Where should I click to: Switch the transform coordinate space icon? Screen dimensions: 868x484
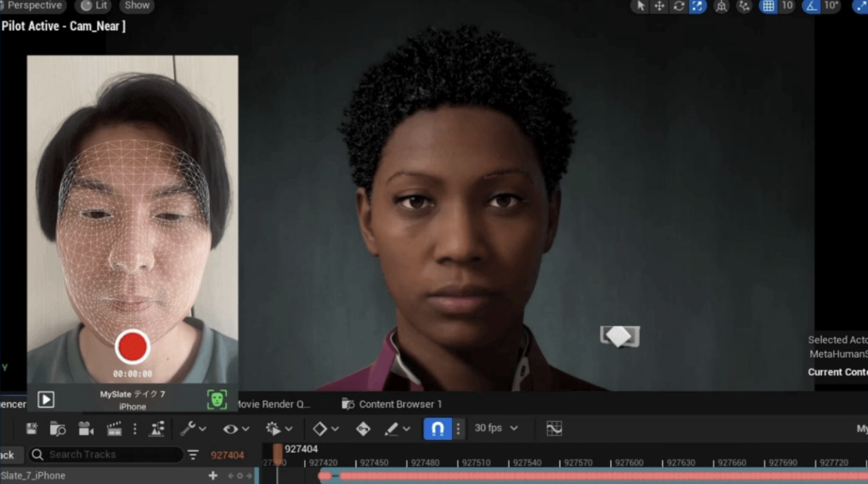click(722, 6)
